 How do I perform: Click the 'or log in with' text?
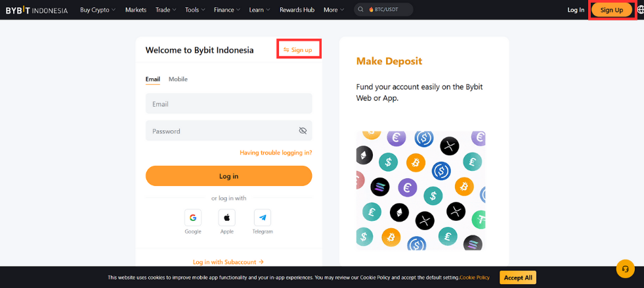[228, 199]
